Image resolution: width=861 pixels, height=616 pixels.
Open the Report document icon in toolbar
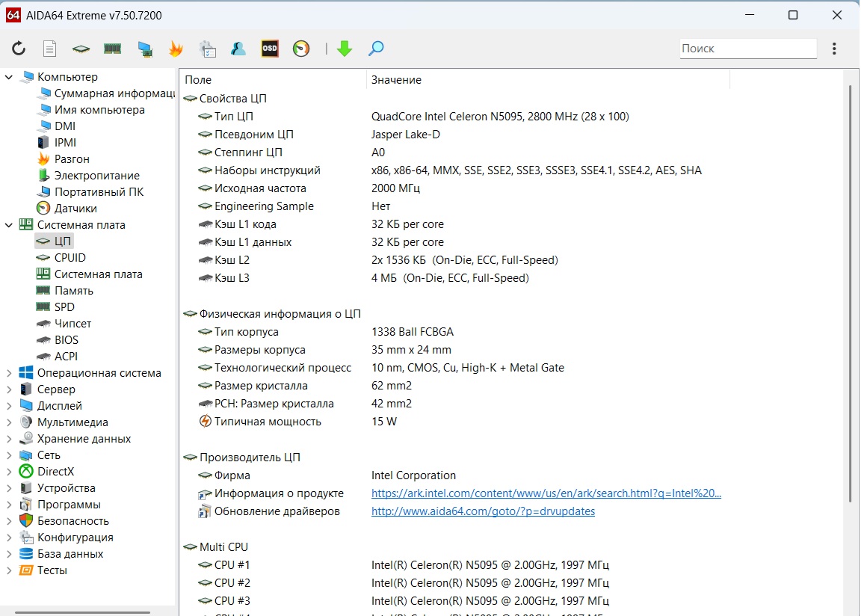point(49,49)
